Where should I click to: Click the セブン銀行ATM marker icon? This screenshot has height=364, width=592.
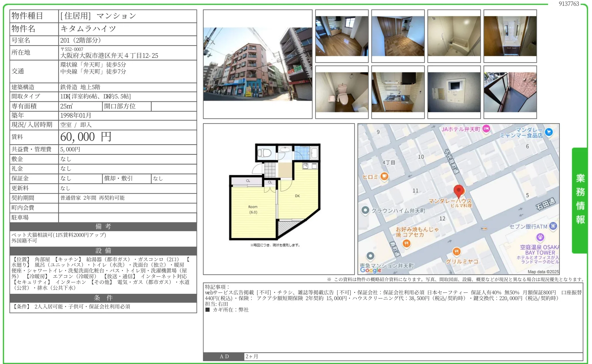[553, 226]
